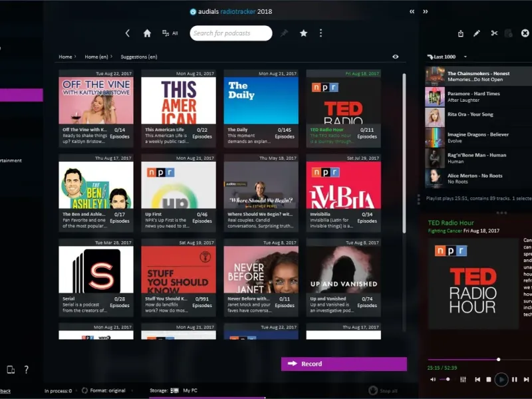
Task: Select The Chainsmokers - Honest track
Action: click(x=478, y=76)
